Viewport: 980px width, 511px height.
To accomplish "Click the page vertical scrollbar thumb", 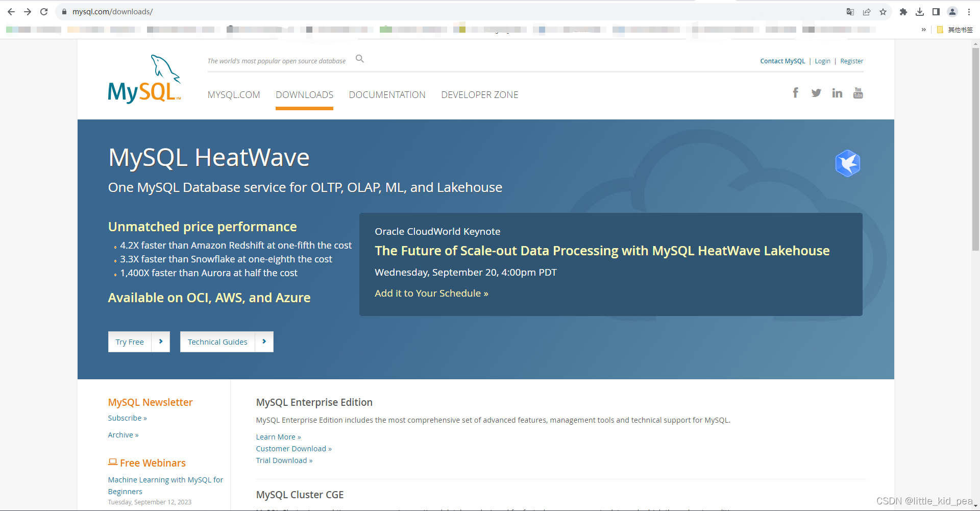I will pyautogui.click(x=975, y=148).
